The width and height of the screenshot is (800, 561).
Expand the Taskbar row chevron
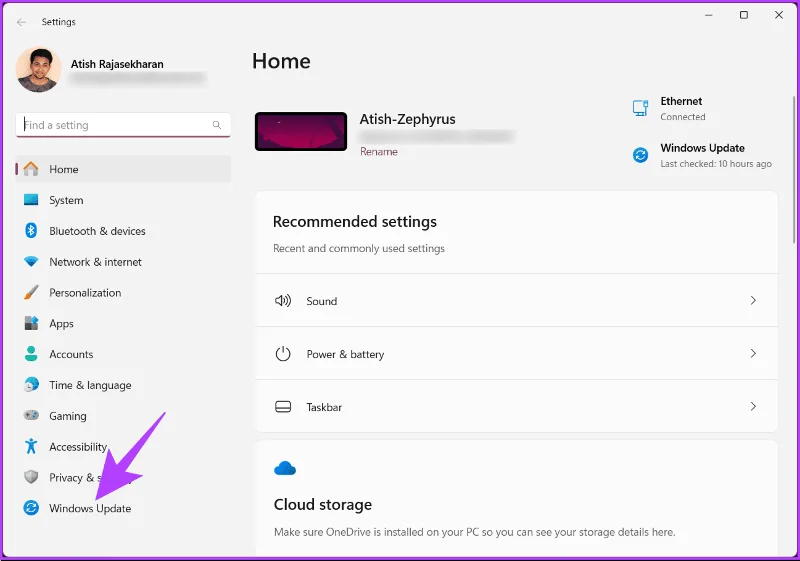[x=753, y=406]
